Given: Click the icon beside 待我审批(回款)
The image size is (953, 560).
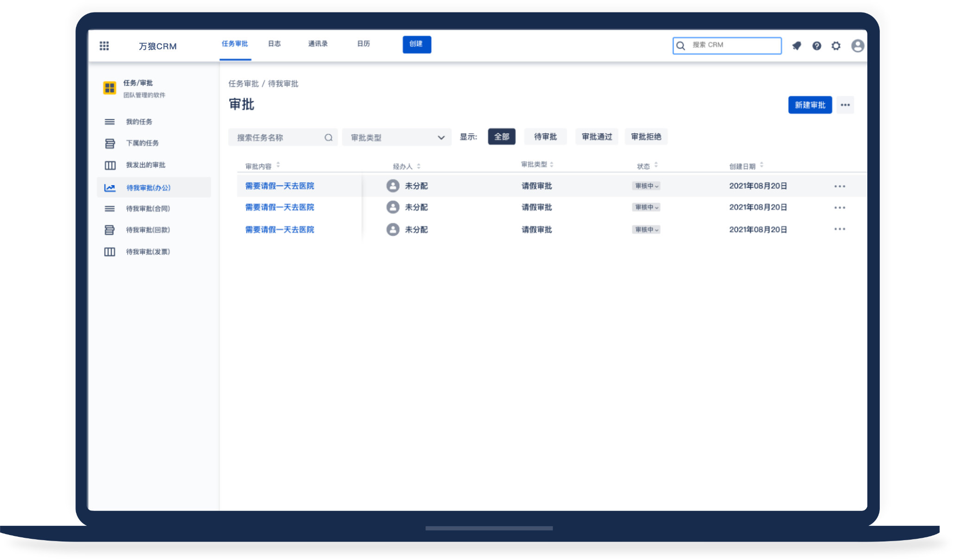Looking at the screenshot, I should pos(110,230).
